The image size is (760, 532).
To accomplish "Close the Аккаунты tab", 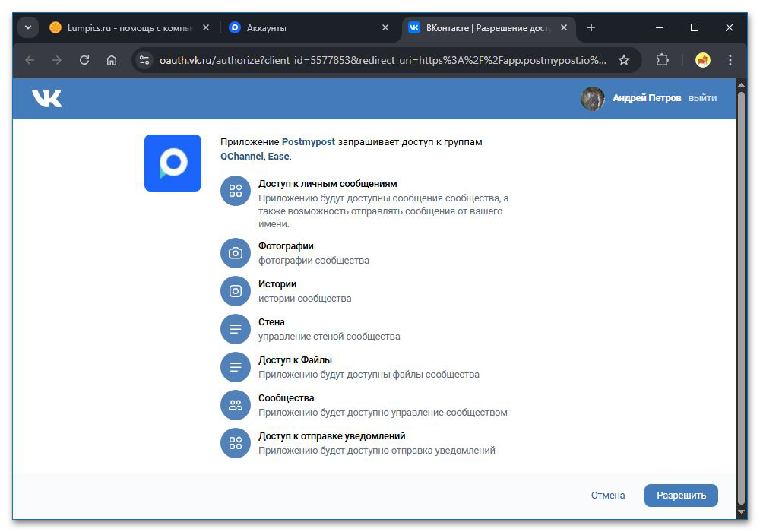I will [385, 27].
